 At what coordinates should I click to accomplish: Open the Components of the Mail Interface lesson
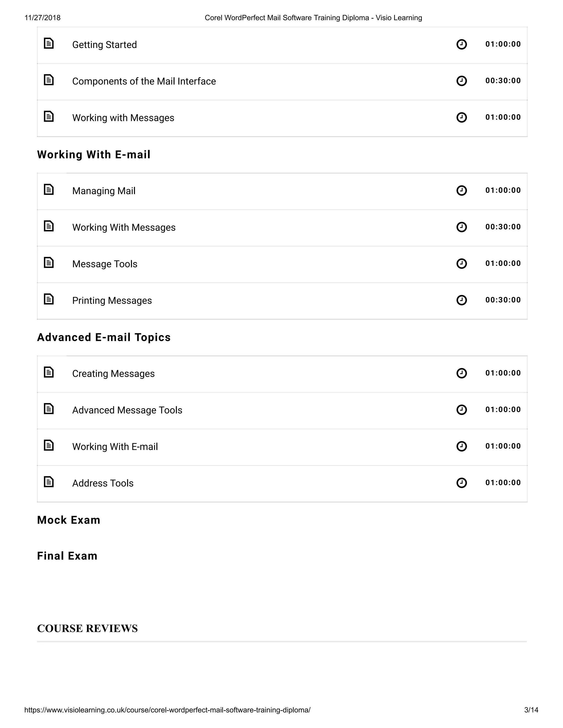point(144,81)
